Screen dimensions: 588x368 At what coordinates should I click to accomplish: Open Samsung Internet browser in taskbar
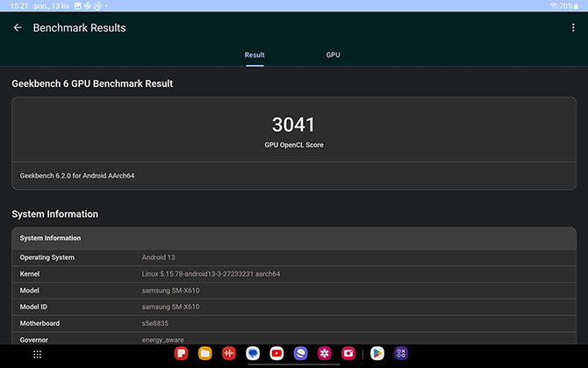point(300,353)
